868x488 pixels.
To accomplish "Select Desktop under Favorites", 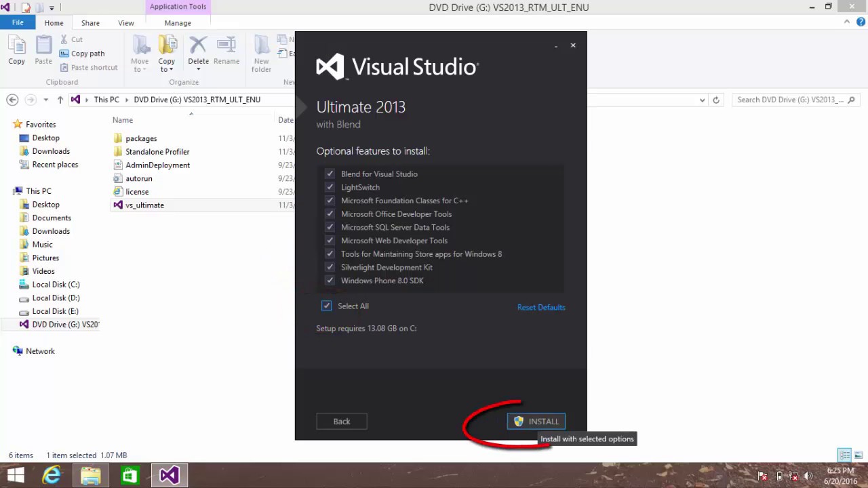I will point(45,138).
